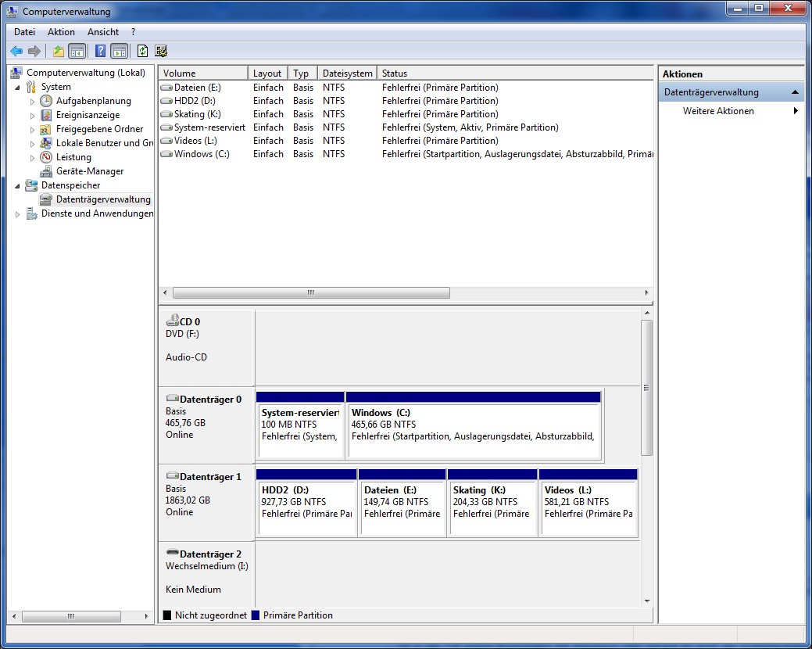
Task: Open the Datei menu
Action: [x=24, y=32]
